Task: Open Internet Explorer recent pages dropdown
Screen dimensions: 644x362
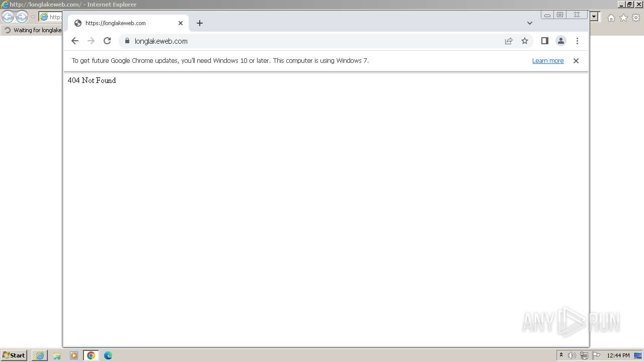Action: pyautogui.click(x=33, y=17)
